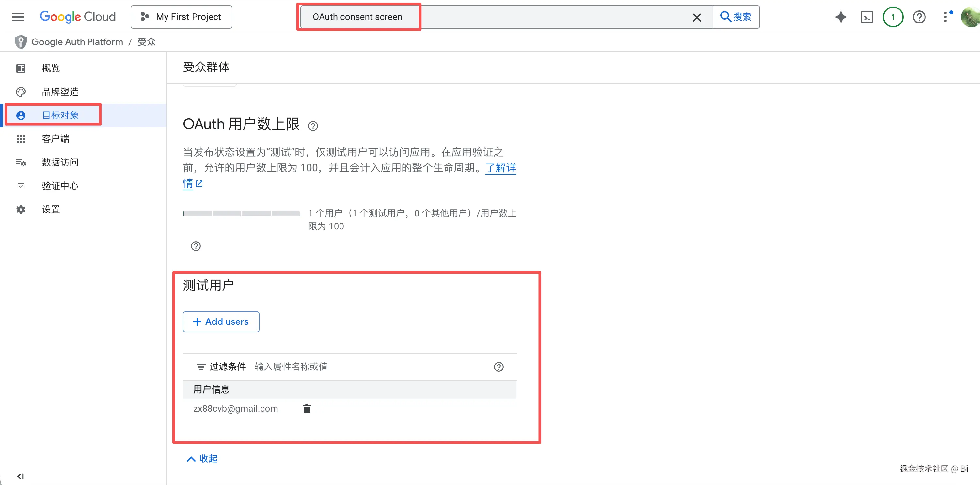Open the My First Project picker
This screenshot has width=980, height=485.
[x=182, y=17]
